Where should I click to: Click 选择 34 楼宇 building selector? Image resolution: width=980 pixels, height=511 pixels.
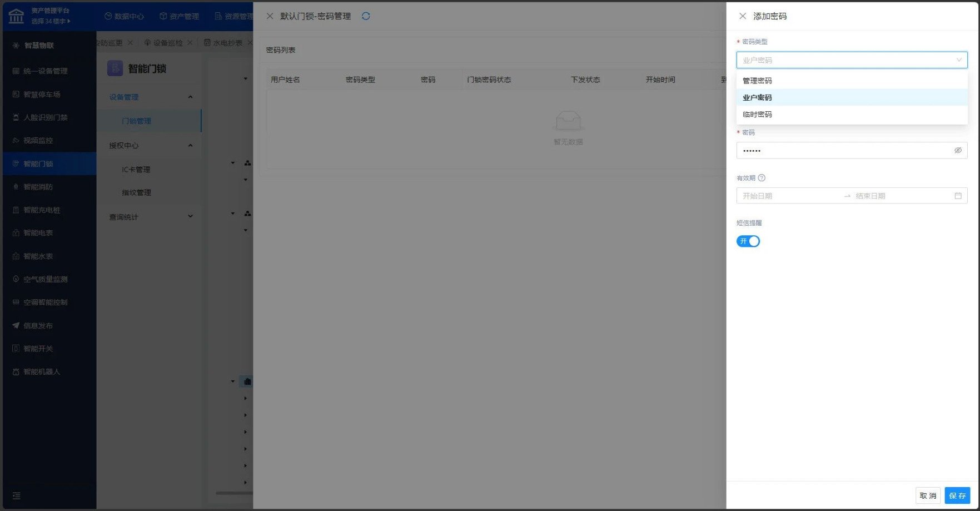(x=51, y=21)
